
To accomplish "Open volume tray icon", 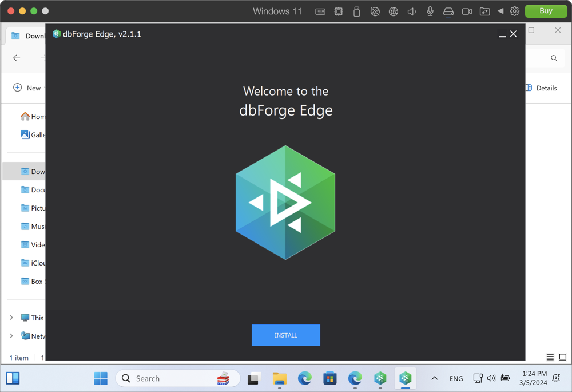I will pyautogui.click(x=491, y=378).
